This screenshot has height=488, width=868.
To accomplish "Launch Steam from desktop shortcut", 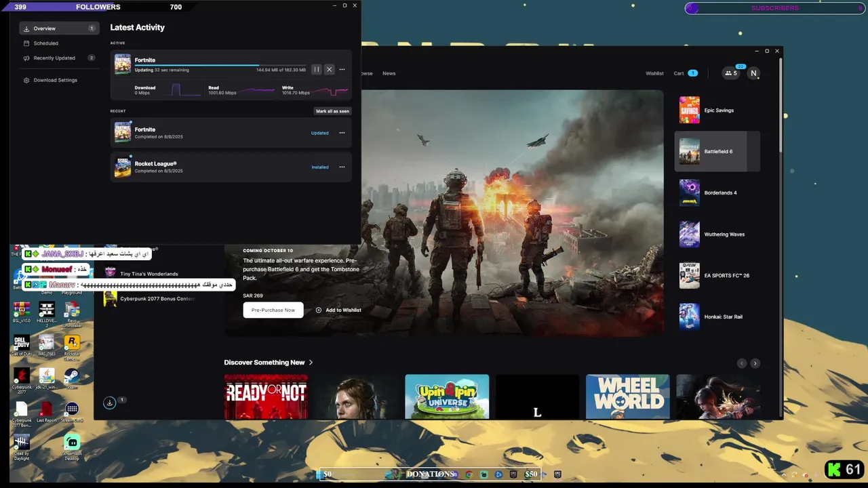I will 72,378.
